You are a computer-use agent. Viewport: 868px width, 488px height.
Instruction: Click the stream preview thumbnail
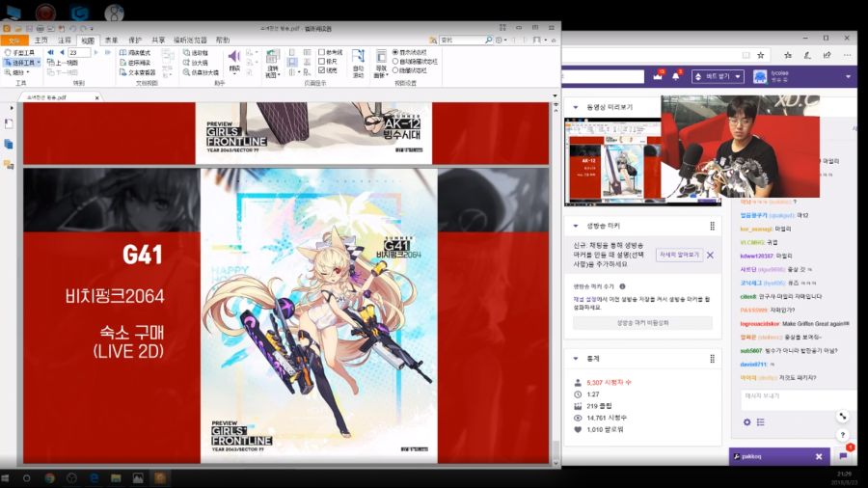(x=612, y=162)
